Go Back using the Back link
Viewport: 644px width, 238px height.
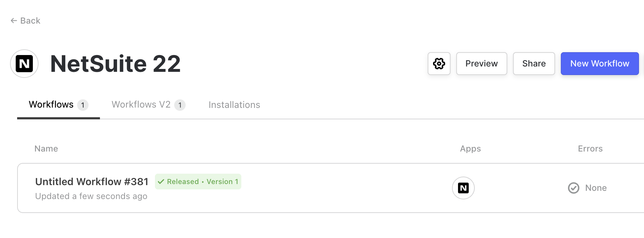30,21
